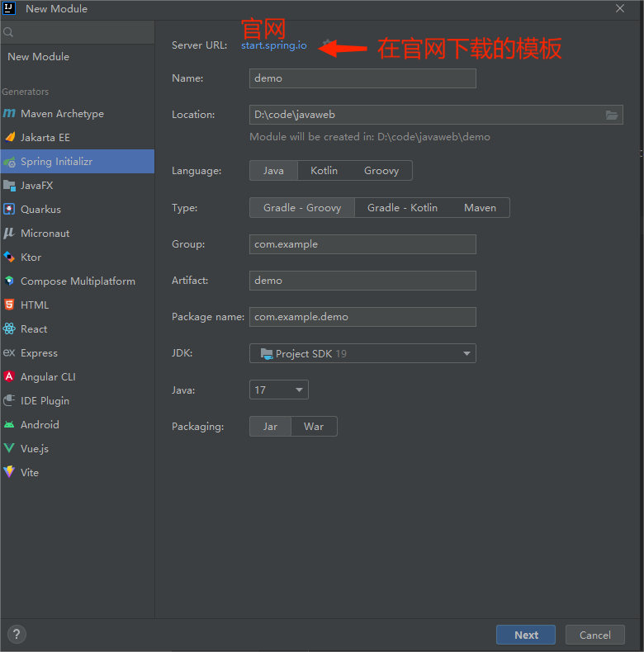Select Jar packaging
Viewport: 644px width, 652px height.
pyautogui.click(x=271, y=426)
